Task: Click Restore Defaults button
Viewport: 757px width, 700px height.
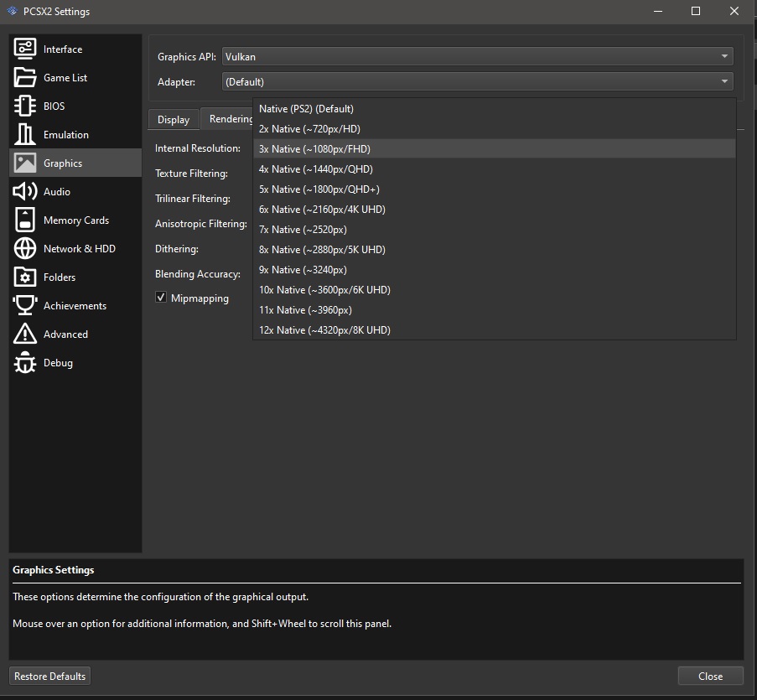Action: point(49,676)
